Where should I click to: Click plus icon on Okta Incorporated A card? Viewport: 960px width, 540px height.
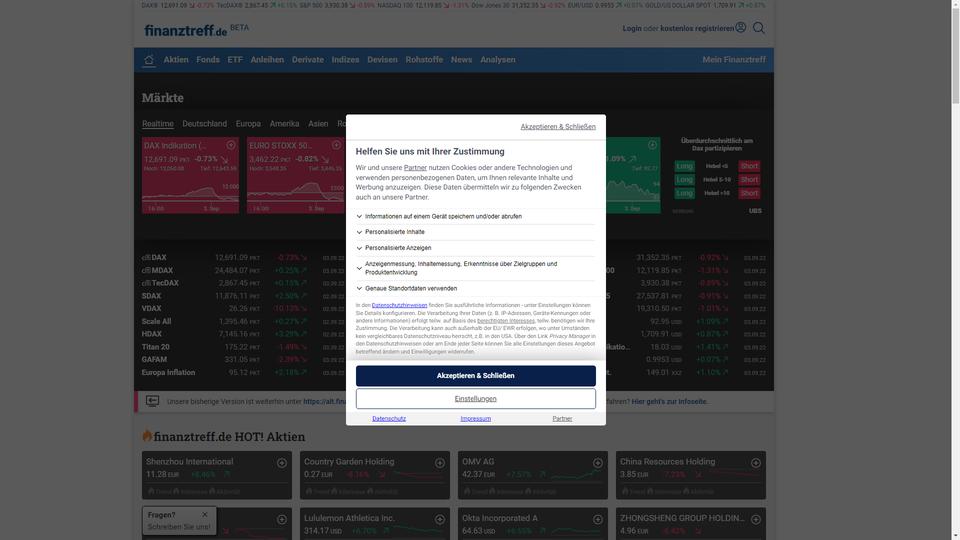598,520
